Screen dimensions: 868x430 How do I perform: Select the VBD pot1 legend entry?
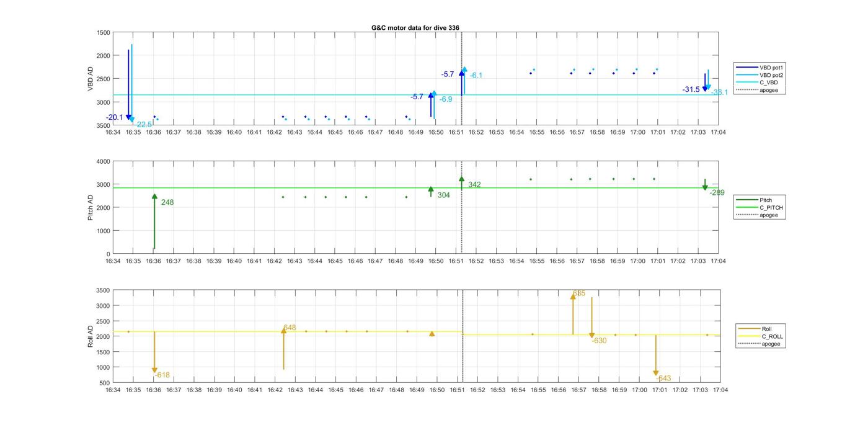(x=758, y=67)
